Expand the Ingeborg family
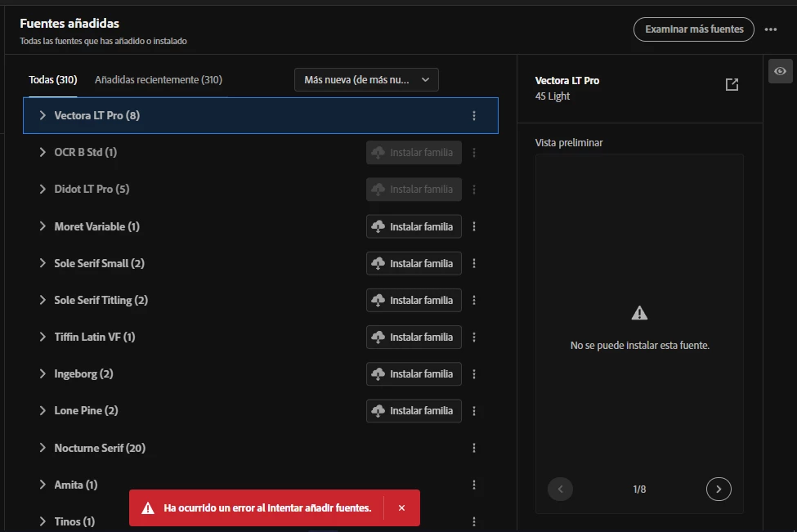Image resolution: width=797 pixels, height=532 pixels. tap(43, 373)
